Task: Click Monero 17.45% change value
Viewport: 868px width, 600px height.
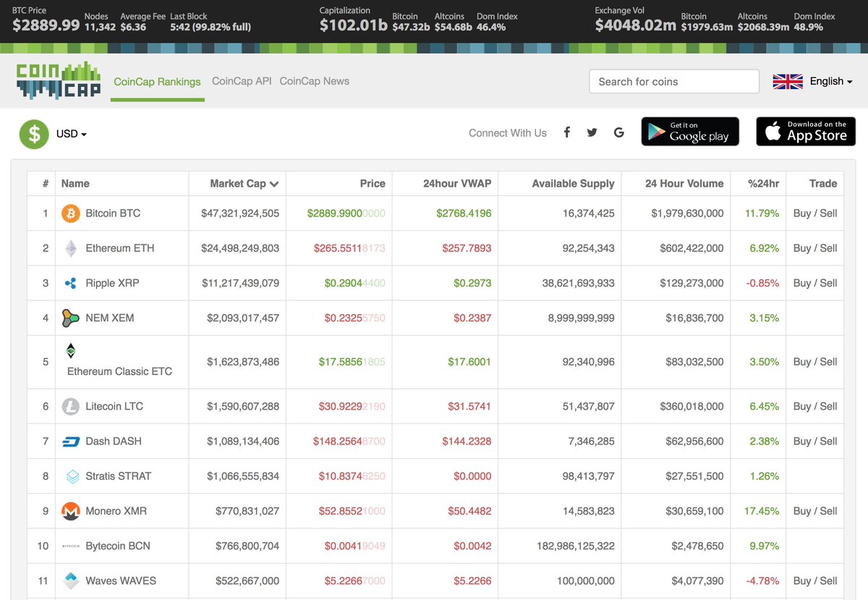Action: 762,511
